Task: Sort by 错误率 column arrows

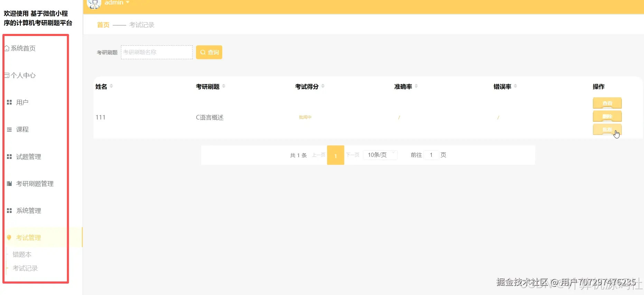Action: point(515,86)
